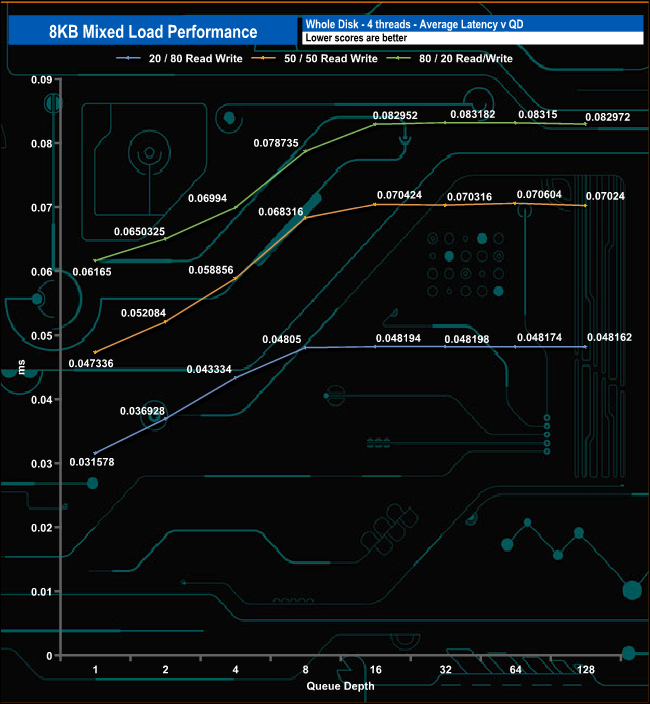Image resolution: width=650 pixels, height=704 pixels.
Task: Click the 0.09 y-axis tick label
Action: coord(42,80)
